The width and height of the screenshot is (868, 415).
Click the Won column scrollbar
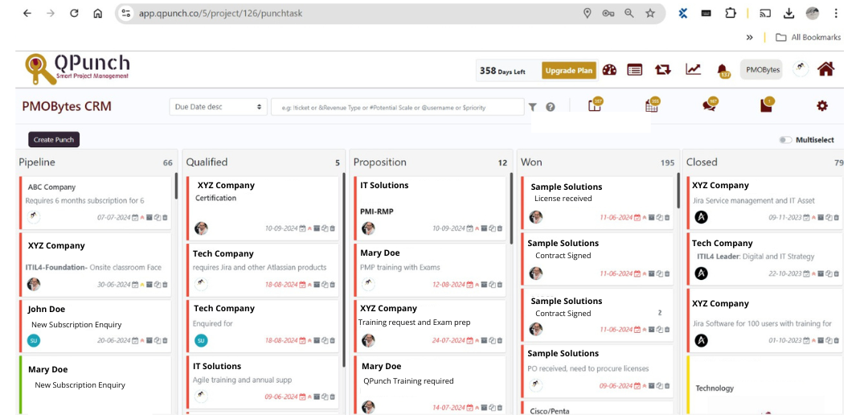tap(678, 190)
